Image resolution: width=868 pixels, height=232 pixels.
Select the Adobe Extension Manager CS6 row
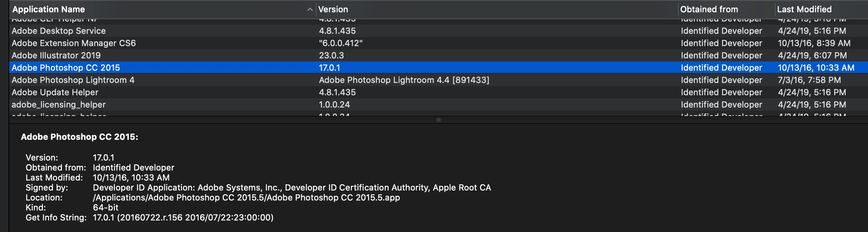439,43
